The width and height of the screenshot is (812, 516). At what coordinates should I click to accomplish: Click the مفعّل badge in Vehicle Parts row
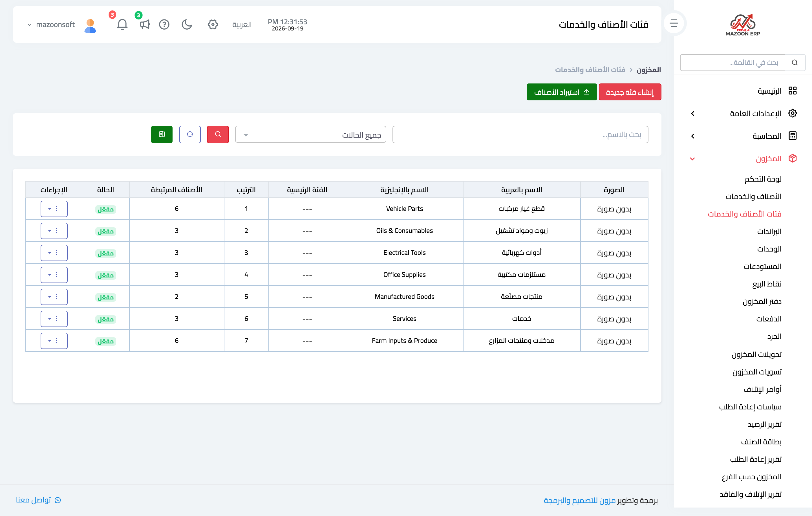[105, 210]
